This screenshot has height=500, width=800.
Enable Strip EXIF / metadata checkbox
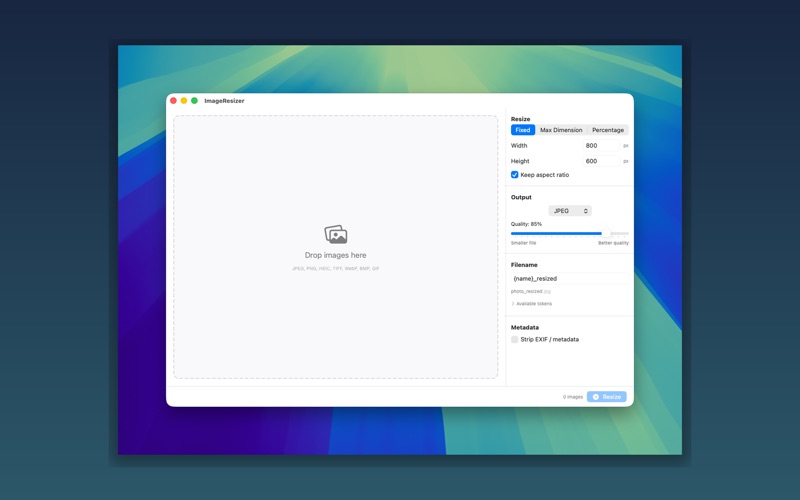point(514,339)
